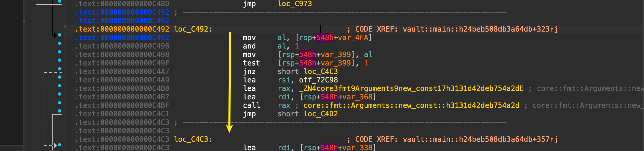This screenshot has width=644, height=151.
Task: Select address .text:000000000000C4BF
Action: tap(122, 105)
